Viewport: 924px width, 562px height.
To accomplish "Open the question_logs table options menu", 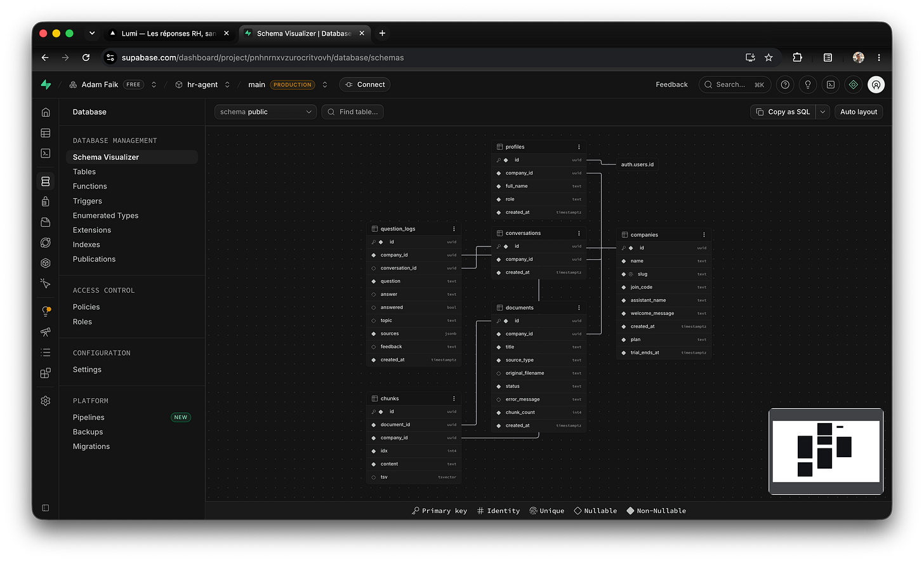I will pyautogui.click(x=454, y=229).
